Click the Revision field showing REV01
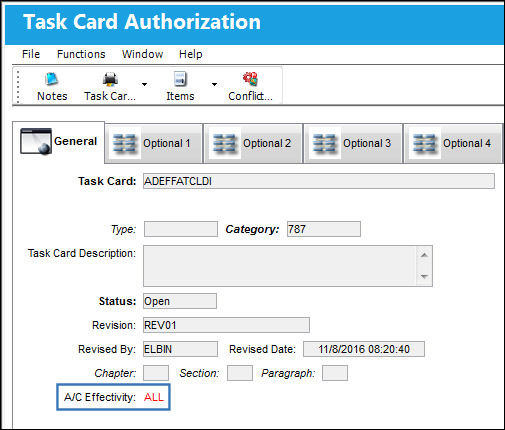This screenshot has width=505, height=430. [x=226, y=325]
